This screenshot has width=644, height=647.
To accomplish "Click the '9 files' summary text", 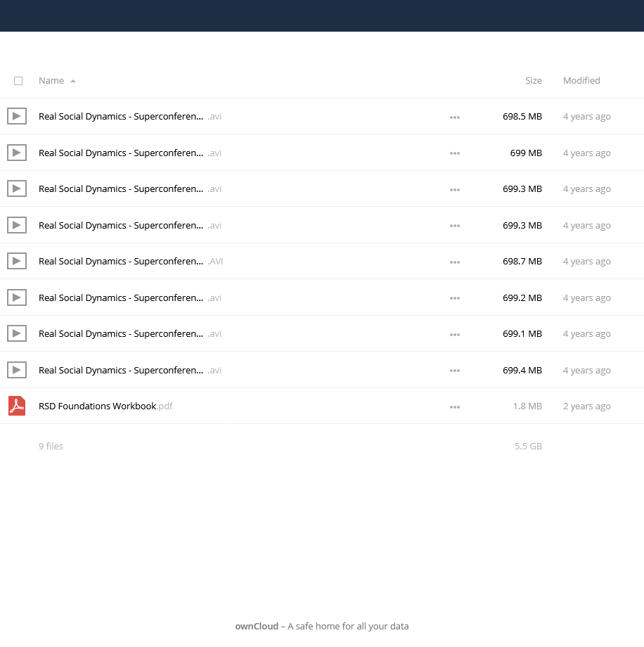I will (x=51, y=446).
